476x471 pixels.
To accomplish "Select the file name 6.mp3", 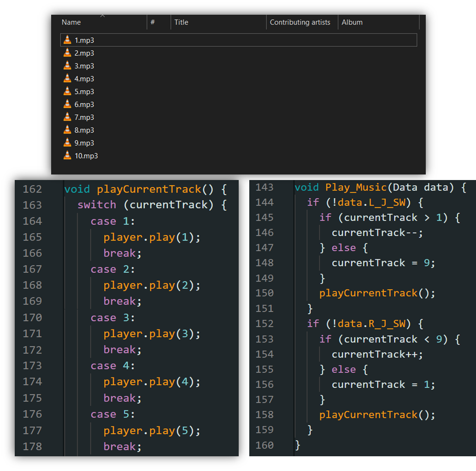I will point(84,105).
